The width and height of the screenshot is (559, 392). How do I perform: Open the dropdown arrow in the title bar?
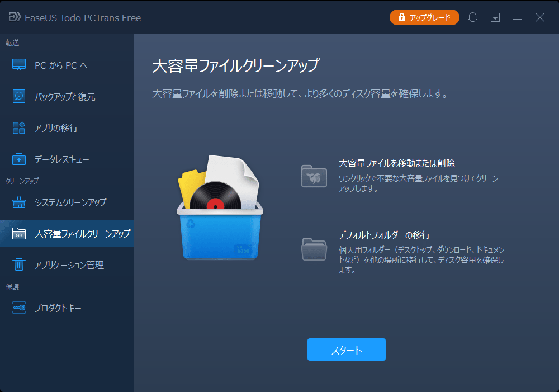pos(495,17)
